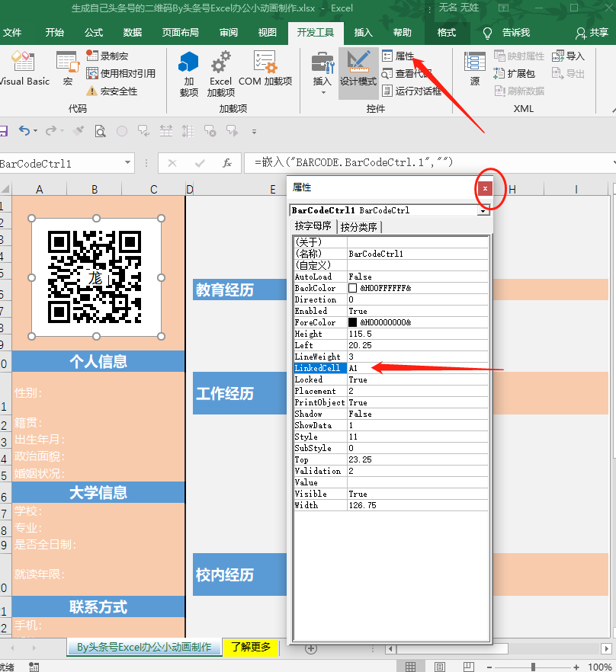Open the Format (格式) contextual tab
This screenshot has width=616, height=672.
(x=447, y=33)
